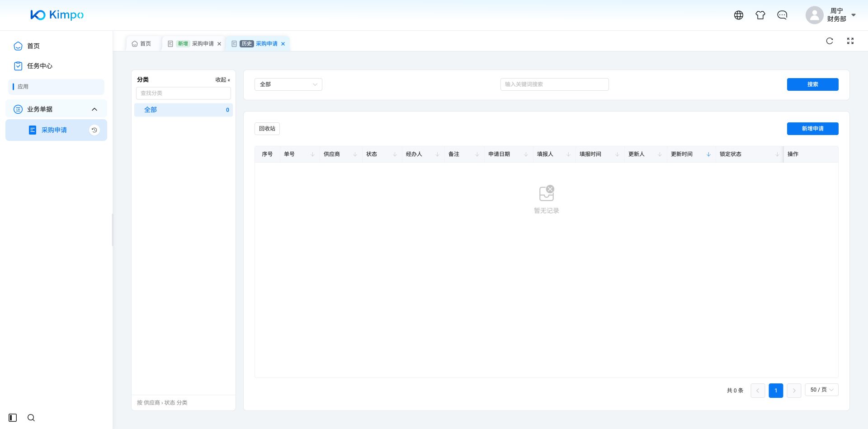Open the chat messages icon
Image resolution: width=868 pixels, height=429 pixels.
point(782,15)
